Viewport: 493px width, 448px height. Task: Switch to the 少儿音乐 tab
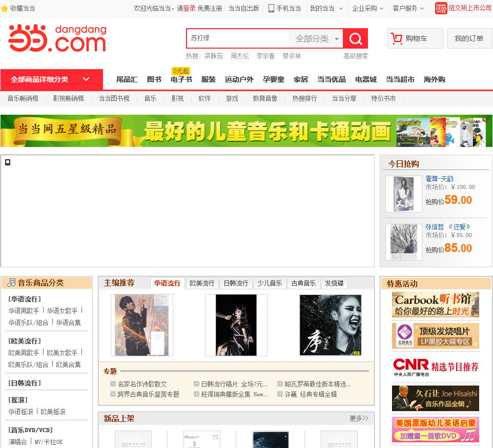coord(270,283)
